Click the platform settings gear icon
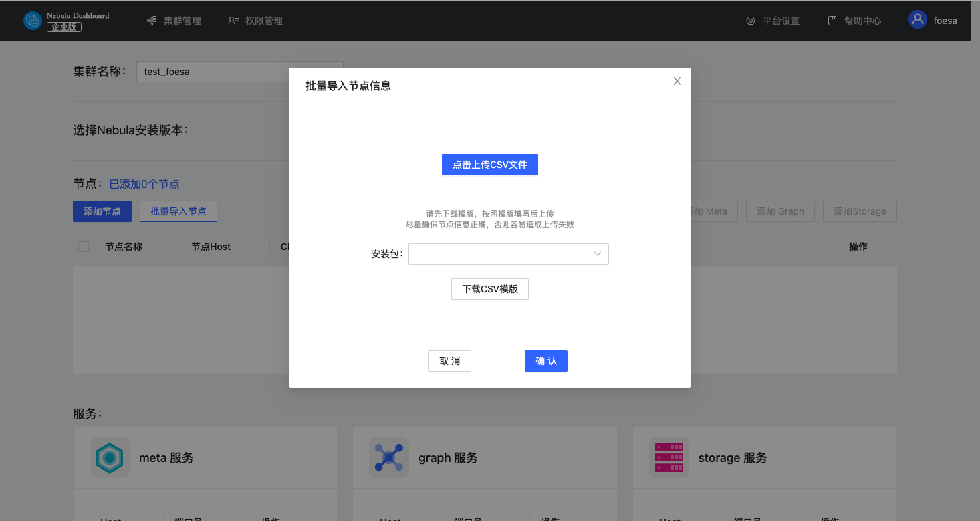The width and height of the screenshot is (980, 521). [751, 21]
